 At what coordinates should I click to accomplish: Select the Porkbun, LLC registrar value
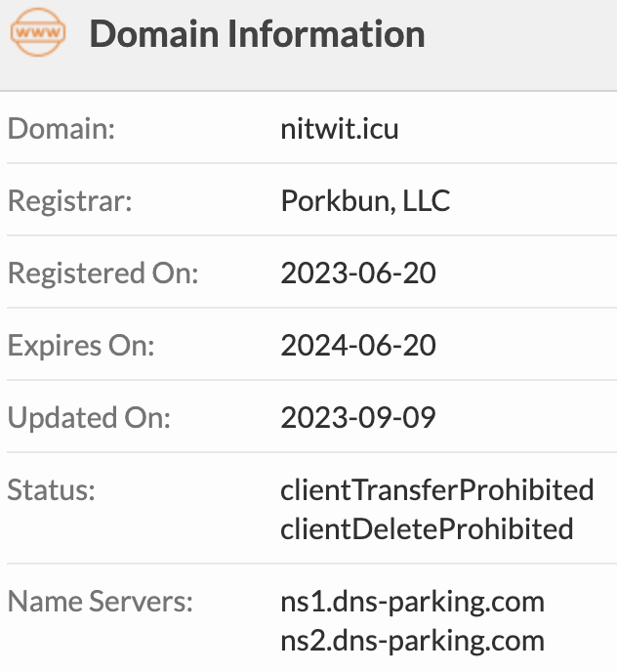pyautogui.click(x=365, y=201)
